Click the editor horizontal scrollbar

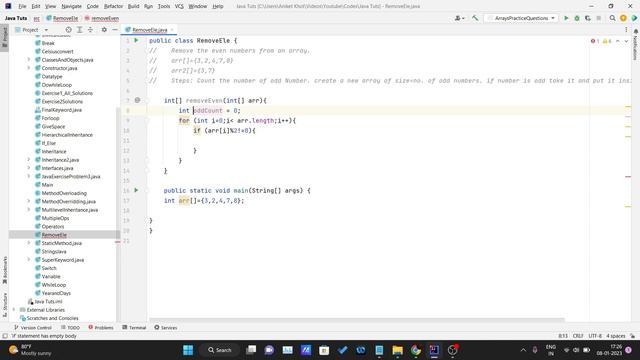(357, 320)
